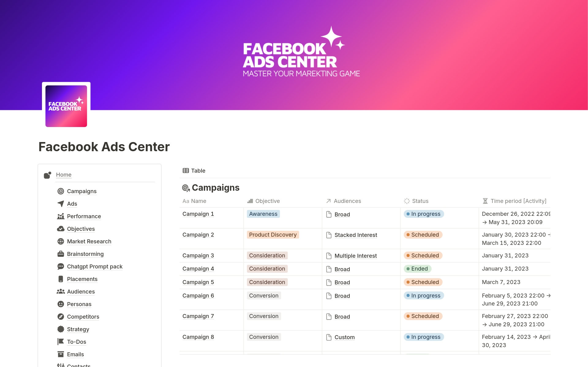Viewport: 588px width, 367px height.
Task: Click the Chatgpt Prompt pack chat icon
Action: [x=61, y=267]
